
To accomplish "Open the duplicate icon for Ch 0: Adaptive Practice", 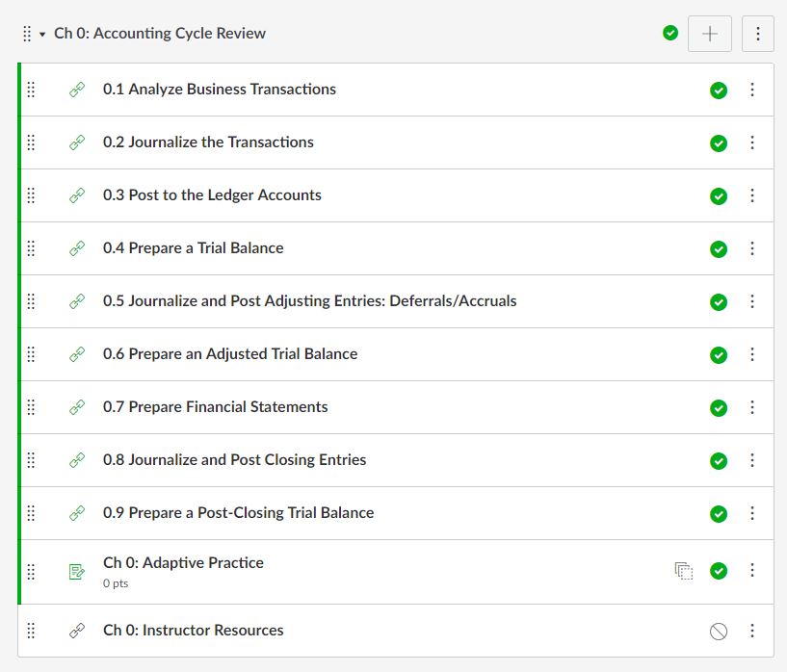I will click(x=684, y=571).
